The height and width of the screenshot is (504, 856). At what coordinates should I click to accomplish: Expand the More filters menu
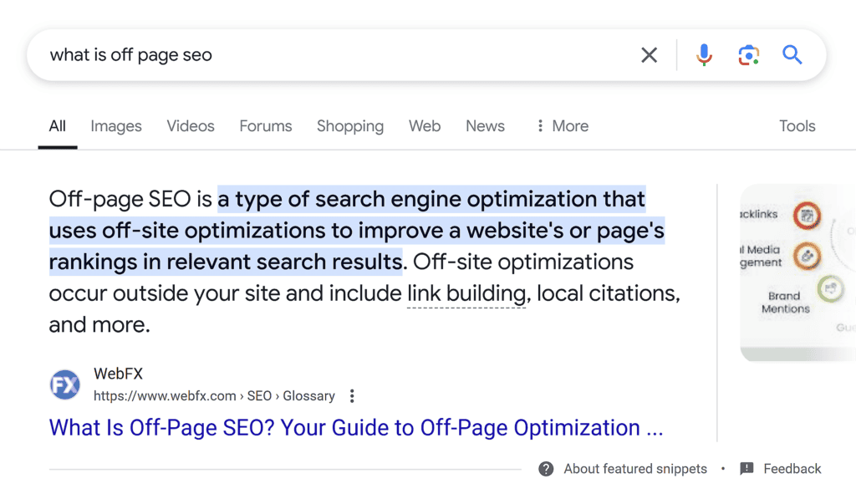pos(561,125)
